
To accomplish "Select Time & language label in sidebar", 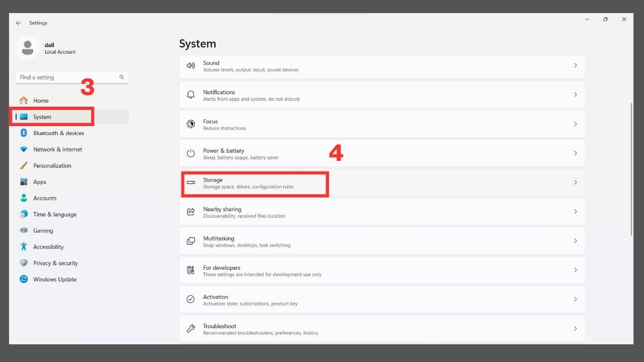I will click(55, 215).
